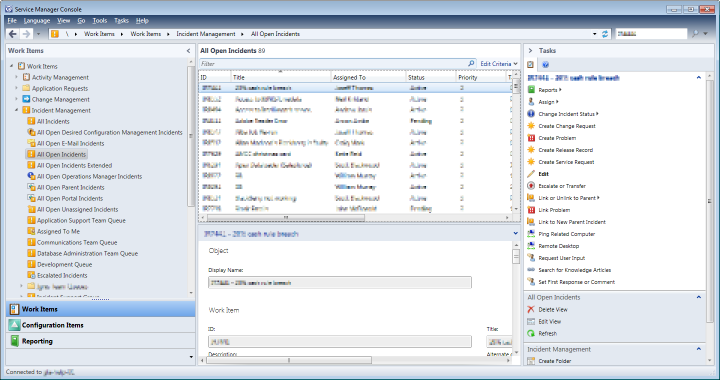Select the Escalated Incidents view
The image size is (720, 380).
tap(62, 275)
